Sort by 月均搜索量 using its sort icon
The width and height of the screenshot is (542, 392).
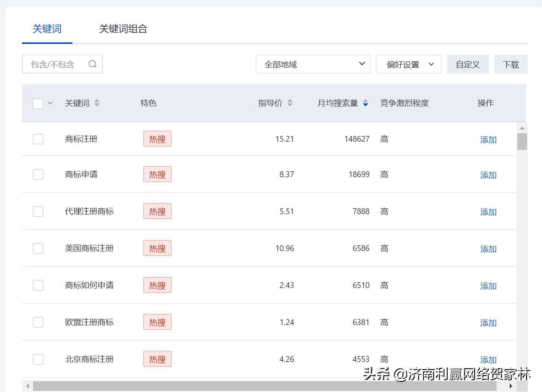point(365,103)
